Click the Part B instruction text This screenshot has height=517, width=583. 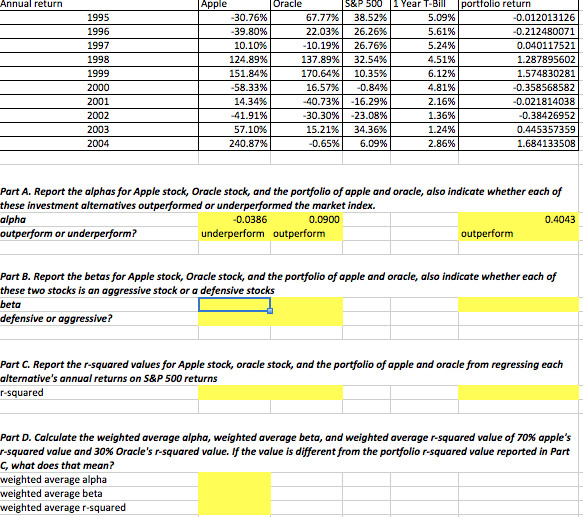tap(278, 283)
